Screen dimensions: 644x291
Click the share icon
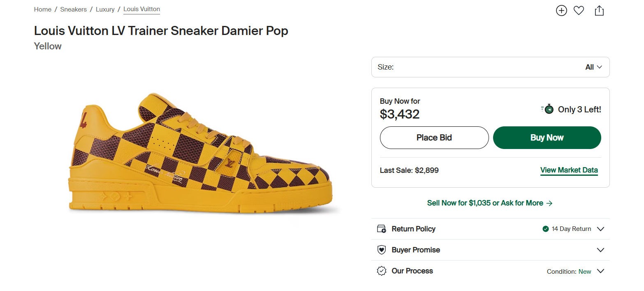click(x=599, y=11)
